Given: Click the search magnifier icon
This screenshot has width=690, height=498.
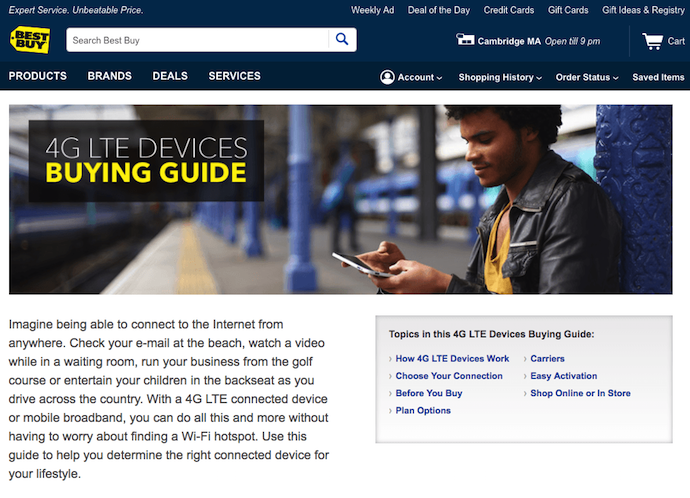Looking at the screenshot, I should 342,40.
